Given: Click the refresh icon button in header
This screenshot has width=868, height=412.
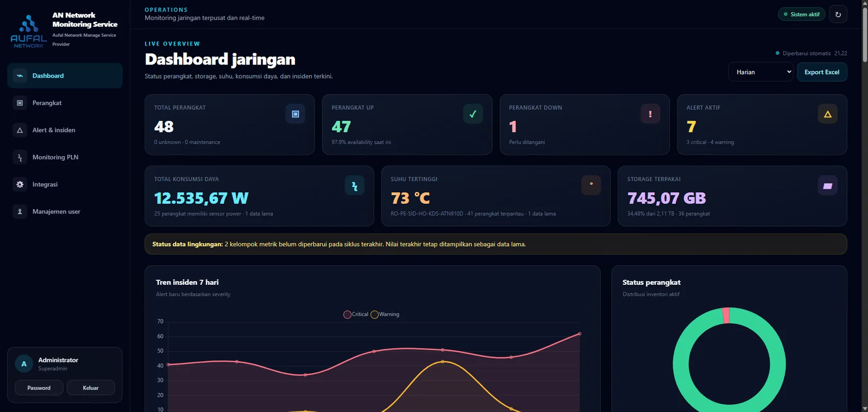Looking at the screenshot, I should point(838,14).
